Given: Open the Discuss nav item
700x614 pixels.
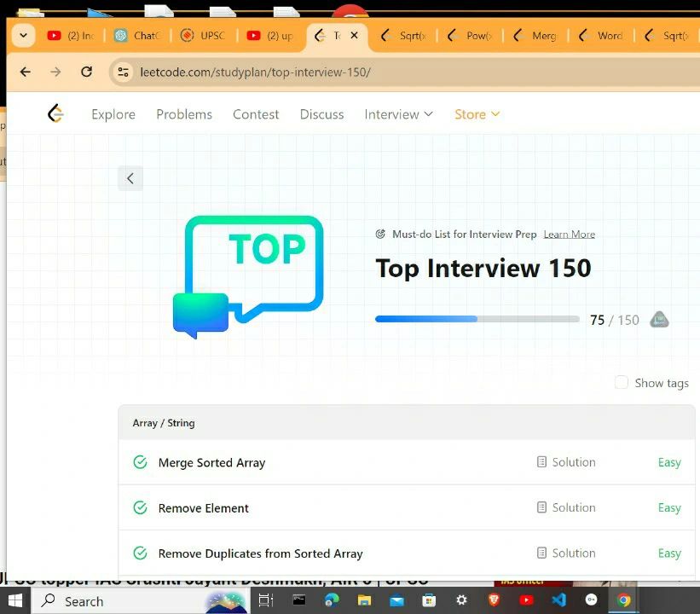Looking at the screenshot, I should 322,114.
